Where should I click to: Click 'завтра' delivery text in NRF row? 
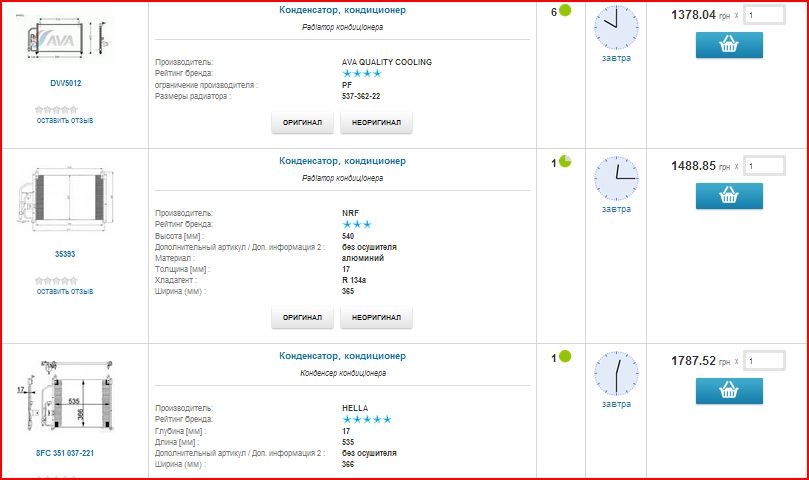[616, 209]
